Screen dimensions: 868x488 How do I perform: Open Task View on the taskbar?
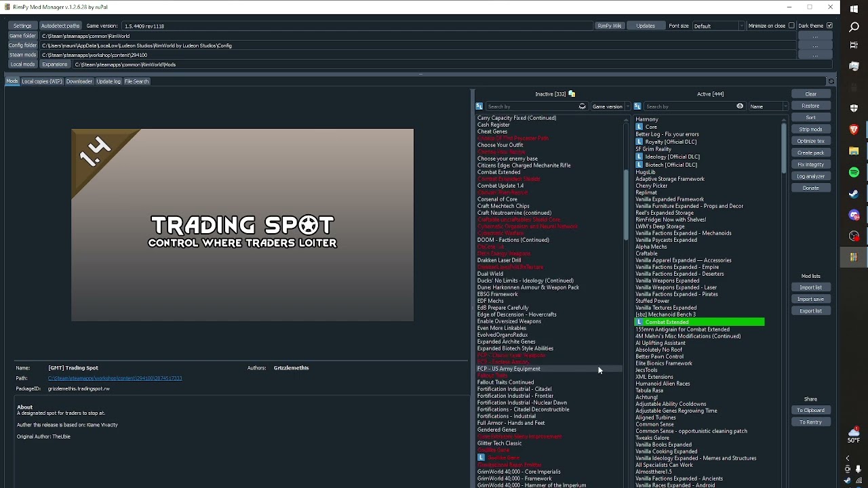(854, 45)
